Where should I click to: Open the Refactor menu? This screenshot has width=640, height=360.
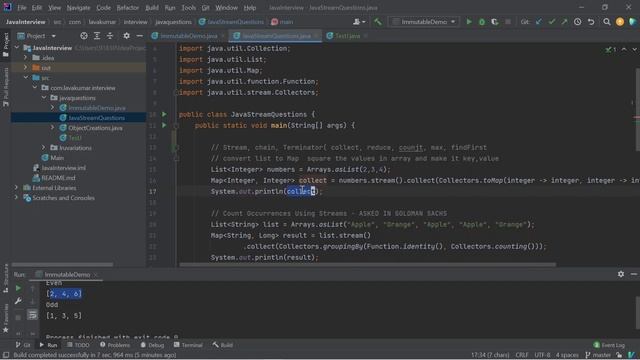(128, 8)
